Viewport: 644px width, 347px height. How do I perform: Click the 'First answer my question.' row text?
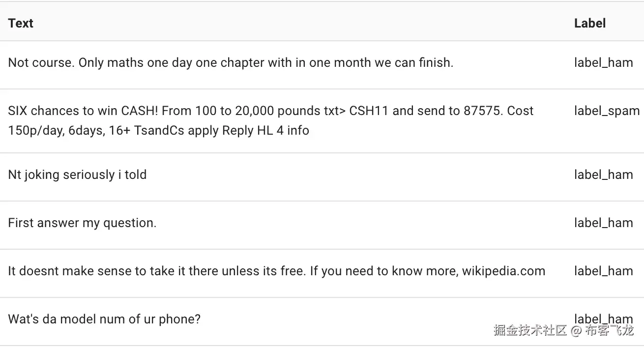[x=82, y=223]
